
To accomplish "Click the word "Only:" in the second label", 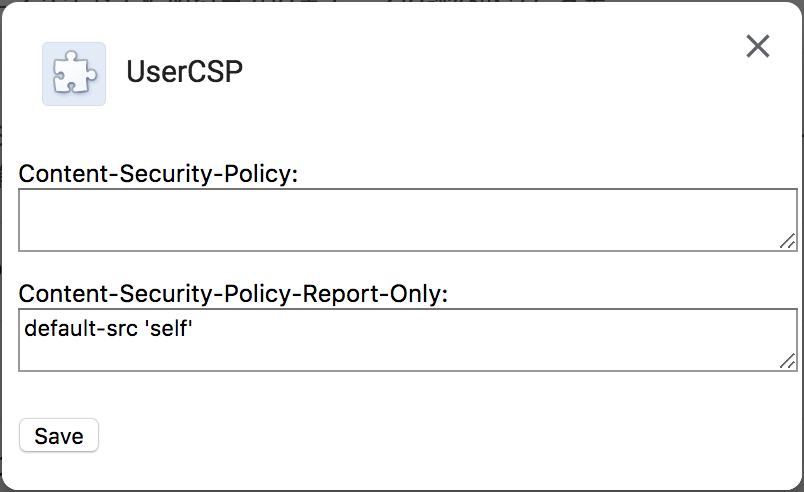I will pyautogui.click(x=419, y=294).
